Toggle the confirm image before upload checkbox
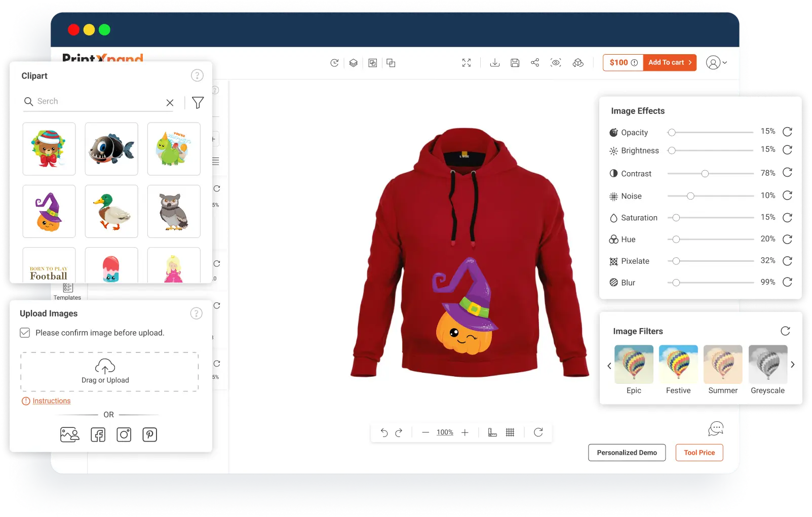This screenshot has width=812, height=517. point(25,333)
